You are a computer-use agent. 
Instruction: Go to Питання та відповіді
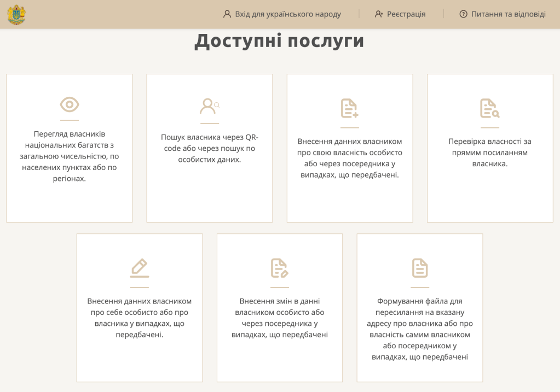[508, 14]
